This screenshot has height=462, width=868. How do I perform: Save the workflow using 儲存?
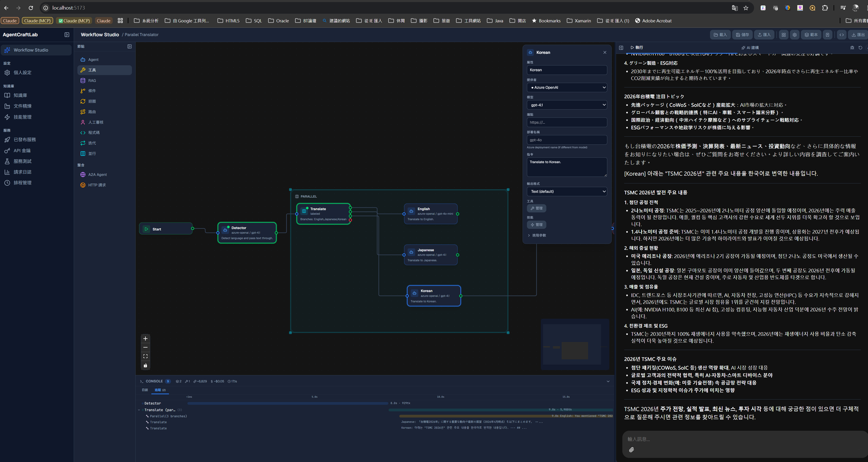(742, 34)
